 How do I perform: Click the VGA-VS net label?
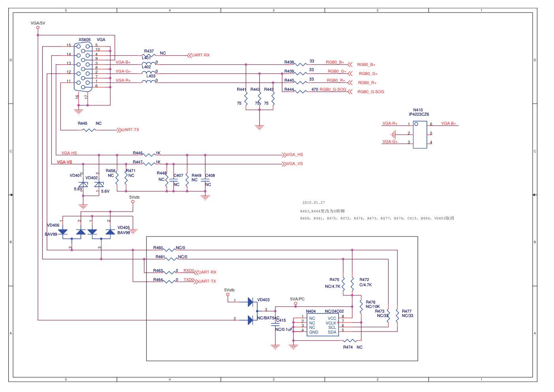[x=64, y=162]
